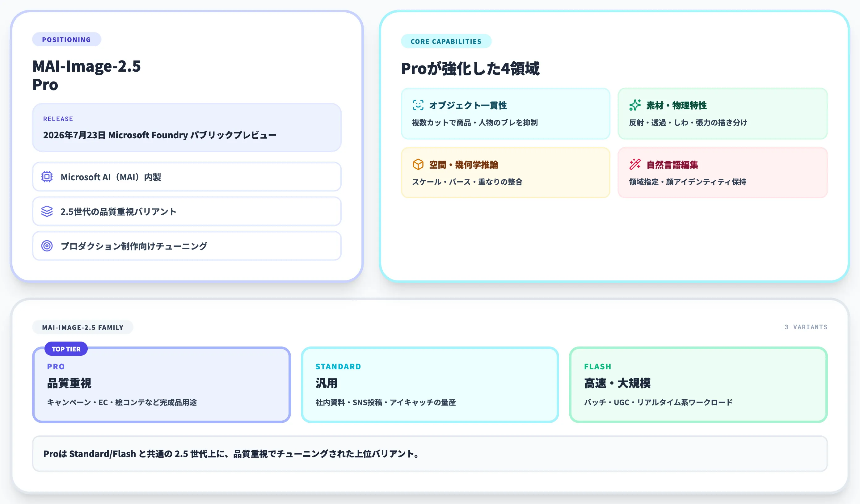Click the TOP TIER badge on the Pro card

point(66,349)
